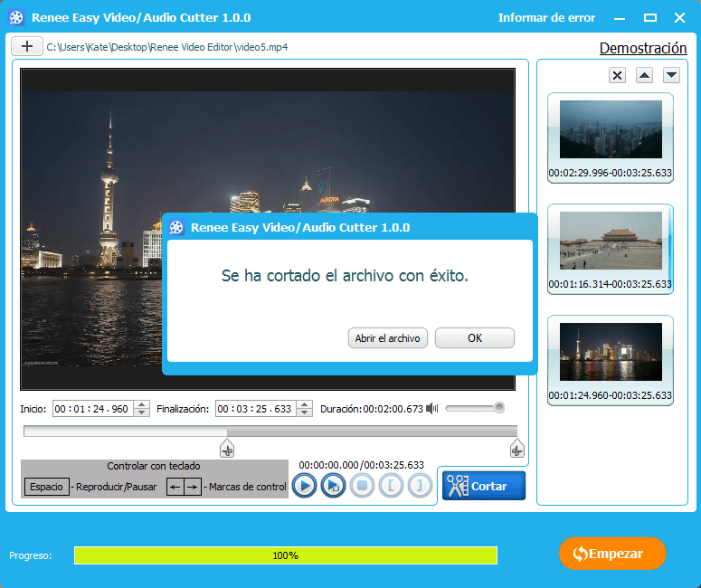Viewport: 701px width, 588px height.
Task: Click 'Controlar con teclado' label
Action: point(154,466)
